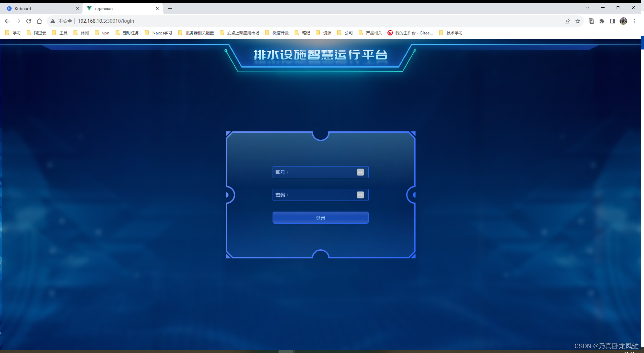The image size is (644, 353).
Task: Click the browser back arrow
Action: pyautogui.click(x=7, y=21)
